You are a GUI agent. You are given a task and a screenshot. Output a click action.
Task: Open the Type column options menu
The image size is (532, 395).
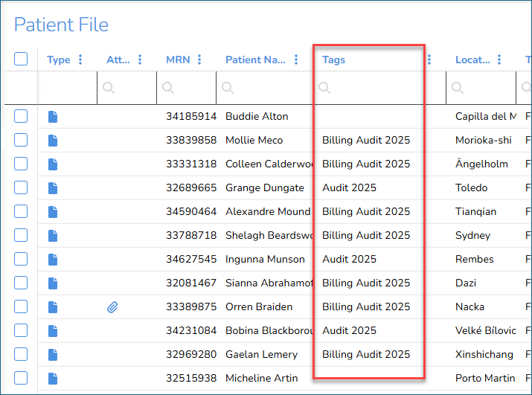coord(80,60)
